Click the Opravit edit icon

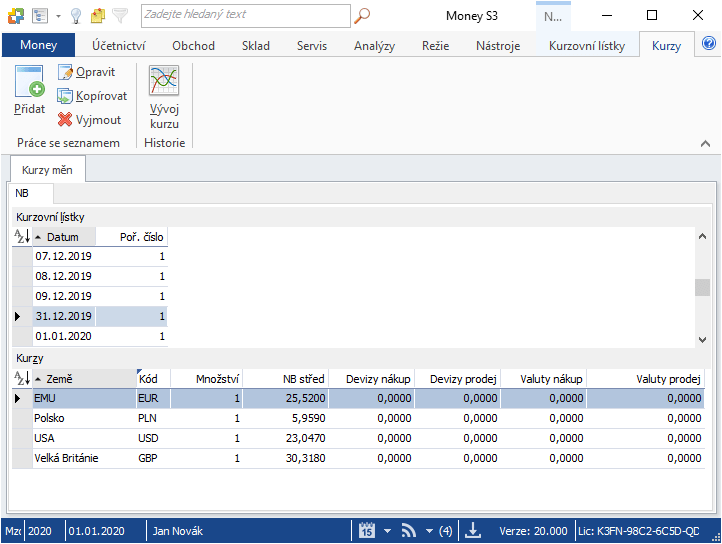tap(66, 72)
